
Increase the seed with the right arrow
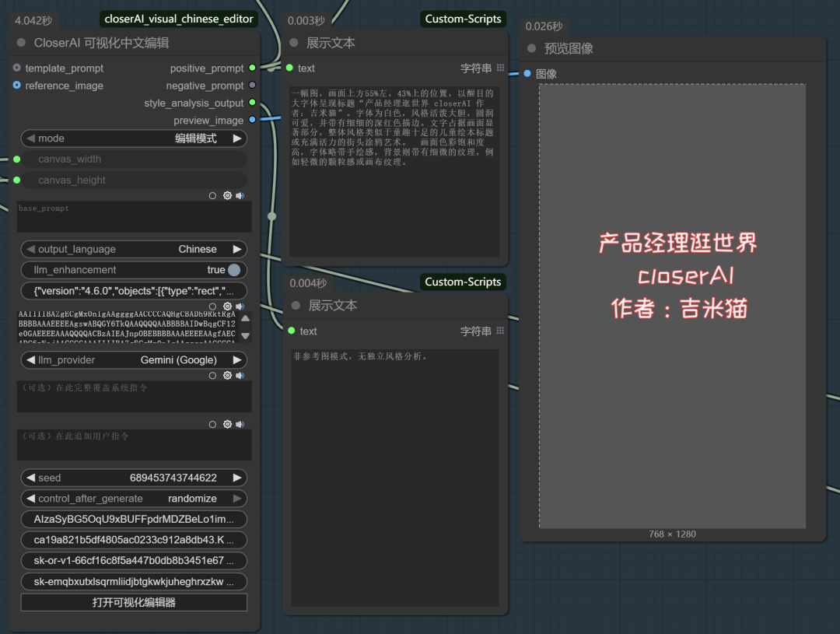tap(236, 478)
